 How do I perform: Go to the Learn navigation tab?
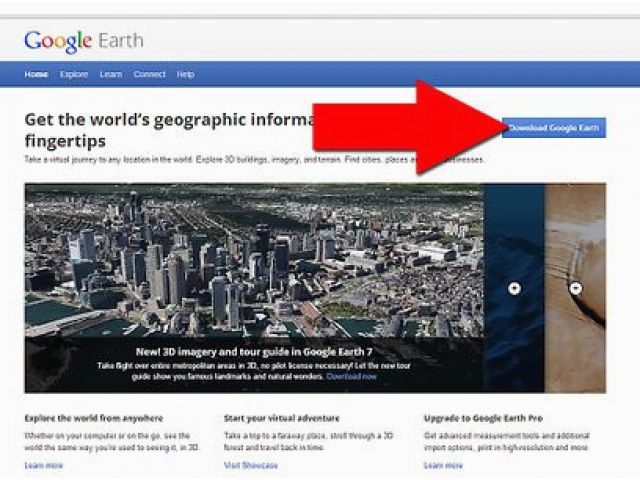[111, 74]
